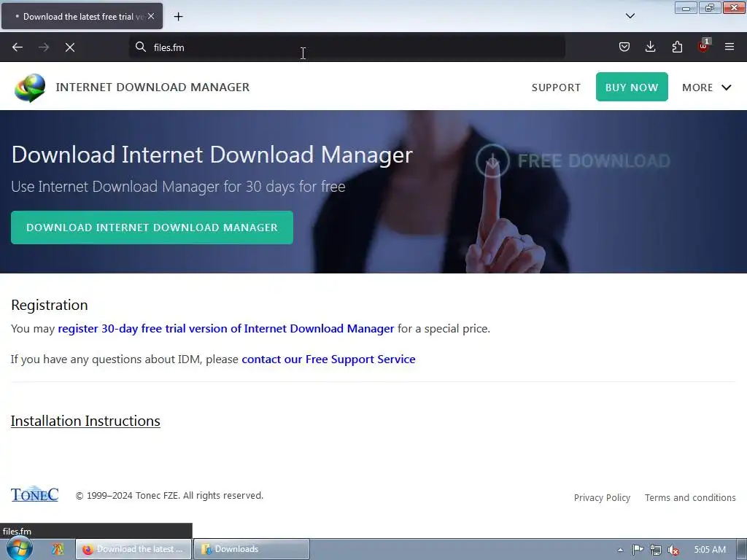
Task: Switch to the Firefox taskbar button
Action: 133,549
